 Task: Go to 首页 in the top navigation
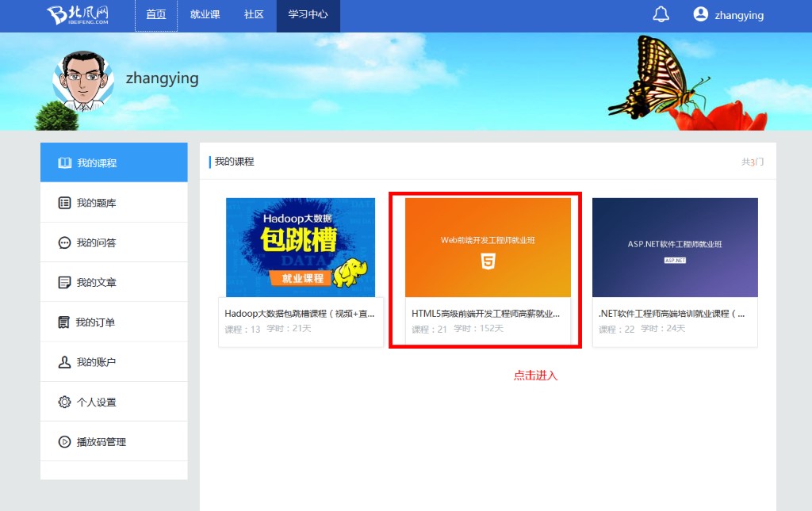(x=156, y=14)
